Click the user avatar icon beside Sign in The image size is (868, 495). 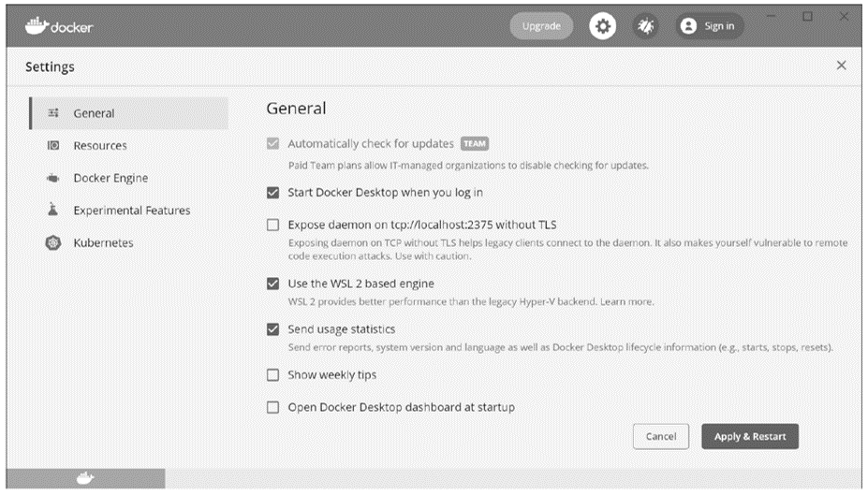pyautogui.click(x=688, y=26)
